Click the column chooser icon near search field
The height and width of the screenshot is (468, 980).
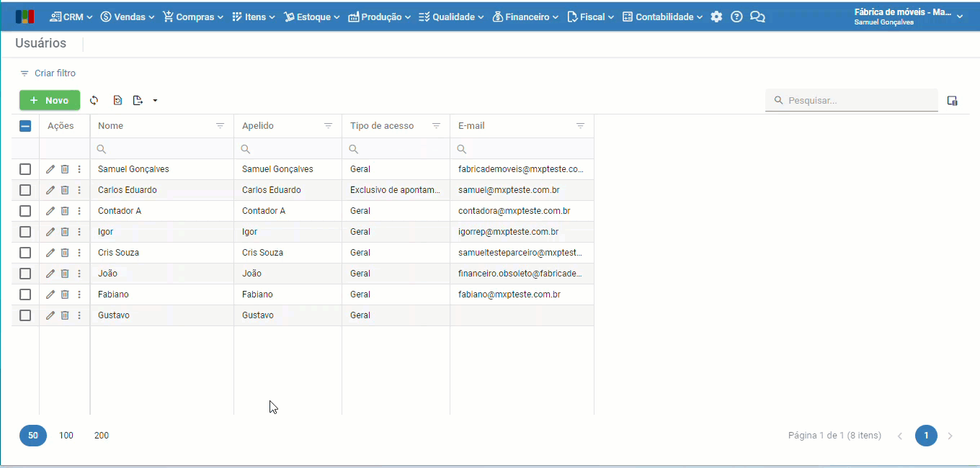pyautogui.click(x=952, y=100)
